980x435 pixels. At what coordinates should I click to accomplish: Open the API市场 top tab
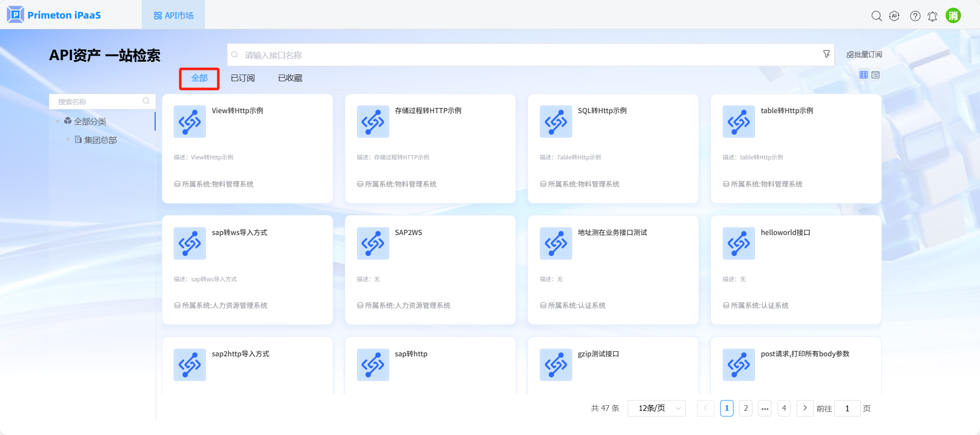pos(174,15)
